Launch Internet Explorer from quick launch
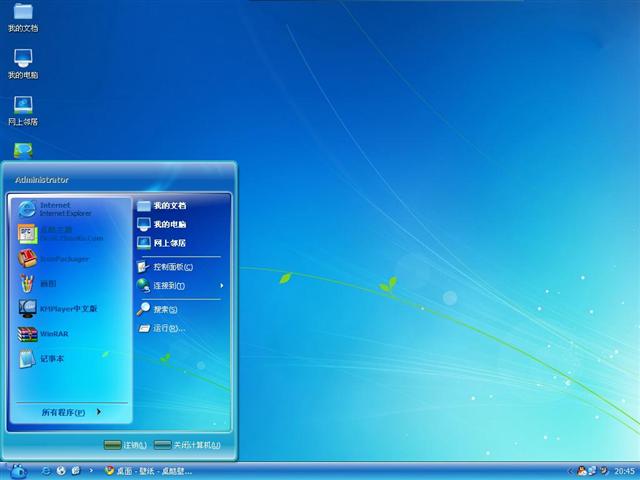Image resolution: width=640 pixels, height=480 pixels. pos(46,471)
